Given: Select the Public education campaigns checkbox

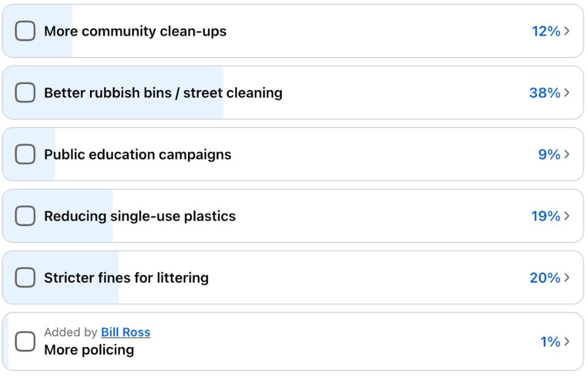Looking at the screenshot, I should pos(25,154).
